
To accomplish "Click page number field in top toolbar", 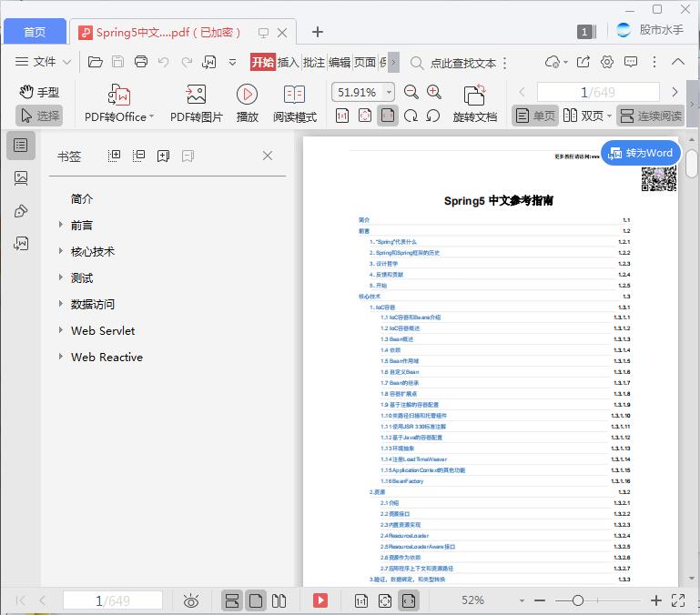I will tap(598, 93).
